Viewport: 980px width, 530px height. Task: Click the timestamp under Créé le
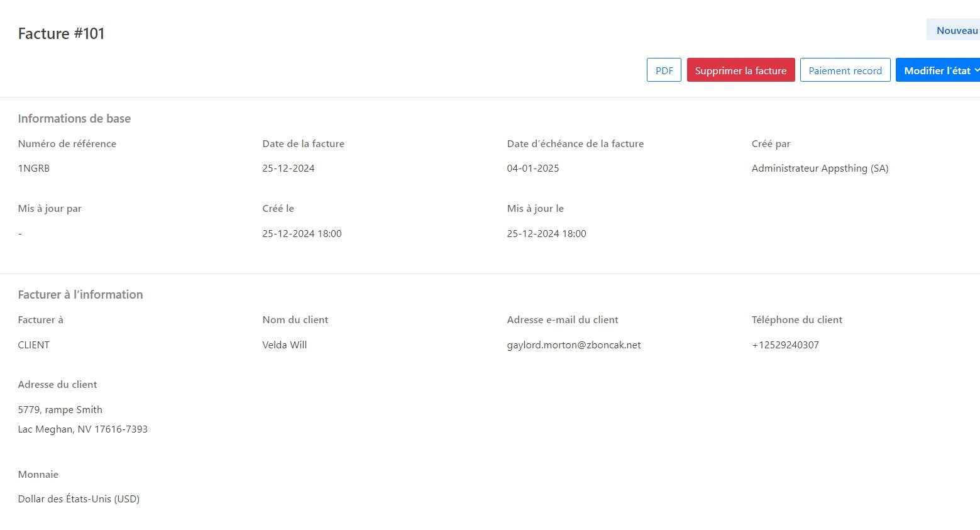pyautogui.click(x=302, y=234)
